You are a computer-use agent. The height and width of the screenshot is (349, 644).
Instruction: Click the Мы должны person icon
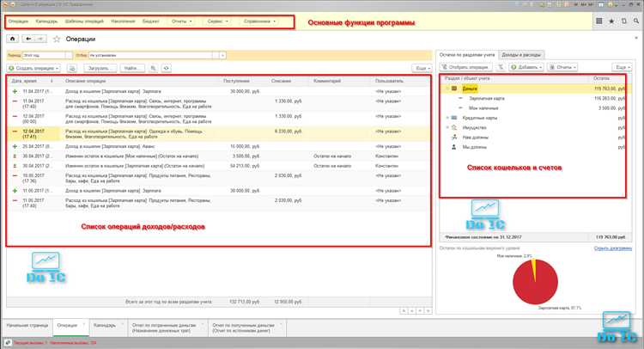(x=454, y=147)
